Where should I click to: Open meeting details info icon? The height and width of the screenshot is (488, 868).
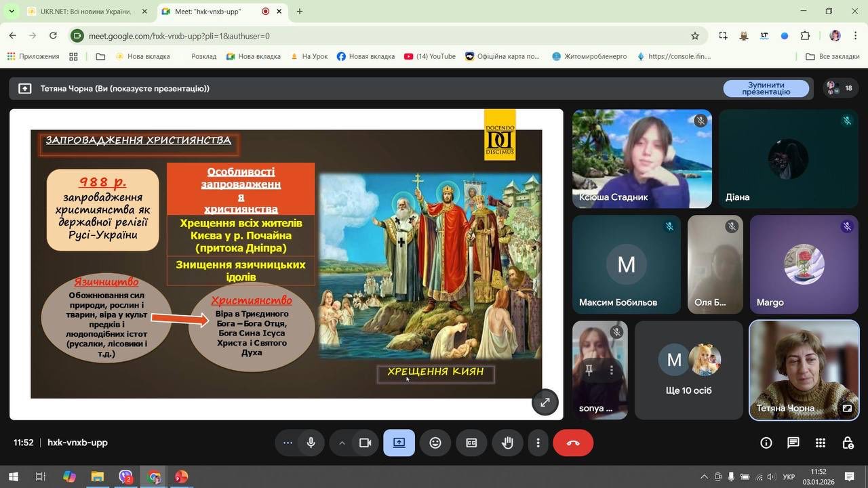(766, 443)
